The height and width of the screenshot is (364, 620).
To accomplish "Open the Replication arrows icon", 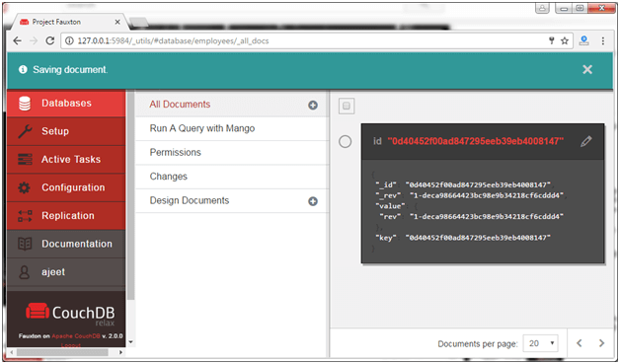I will pos(25,215).
